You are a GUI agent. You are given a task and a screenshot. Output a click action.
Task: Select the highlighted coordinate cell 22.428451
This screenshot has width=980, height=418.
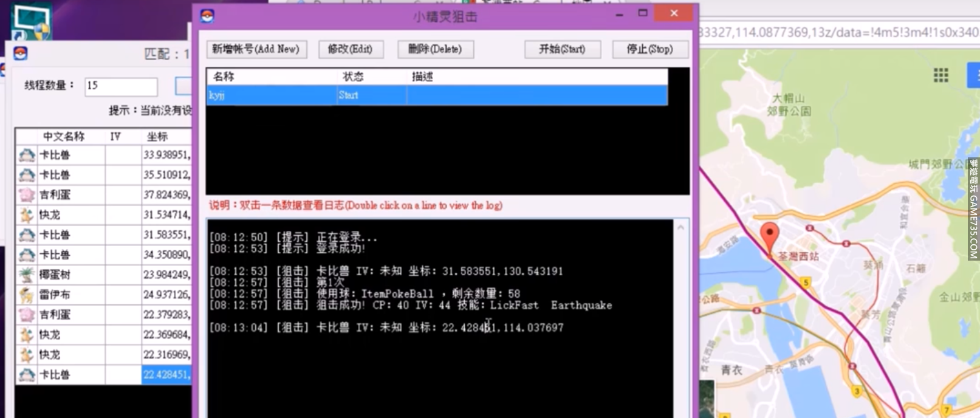point(166,375)
